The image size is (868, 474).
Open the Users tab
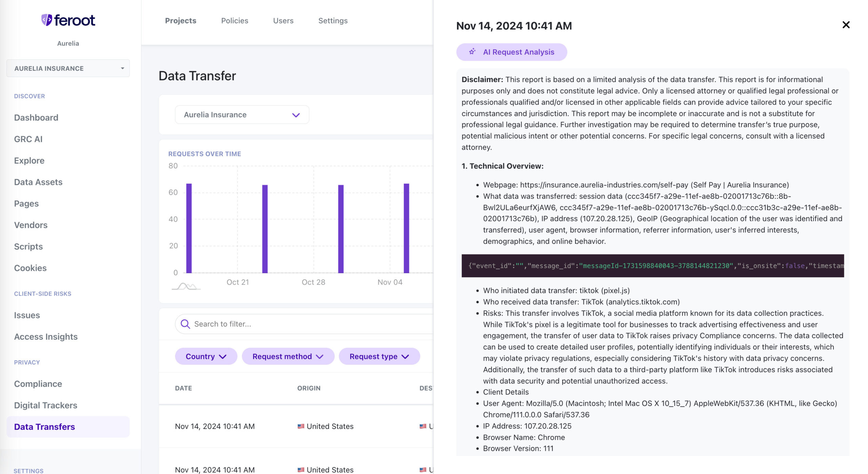pos(283,21)
